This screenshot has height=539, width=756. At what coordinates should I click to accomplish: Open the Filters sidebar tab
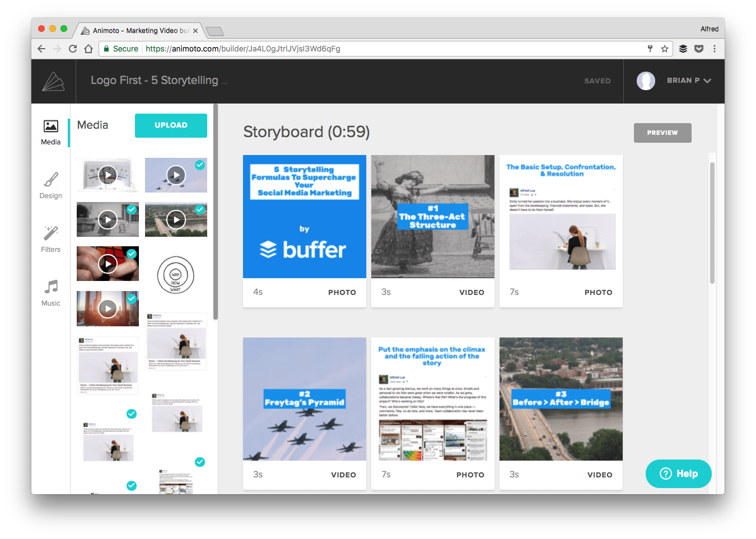click(x=51, y=240)
